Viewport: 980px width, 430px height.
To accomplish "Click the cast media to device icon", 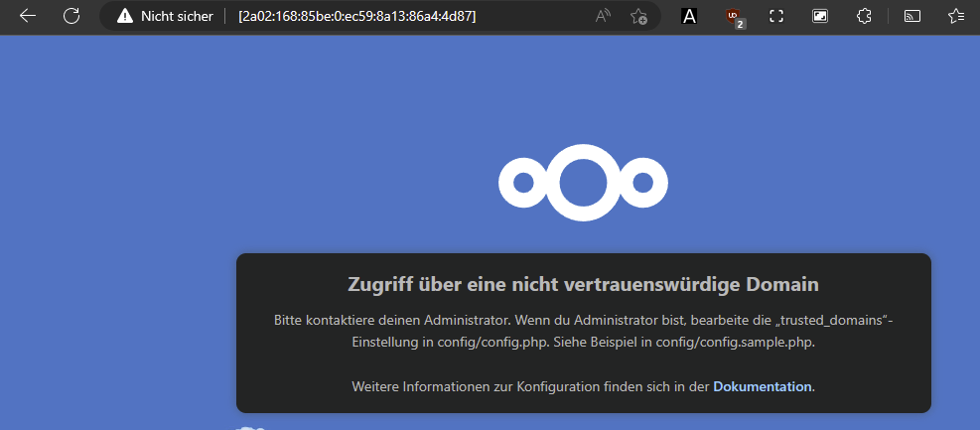I will [x=912, y=16].
